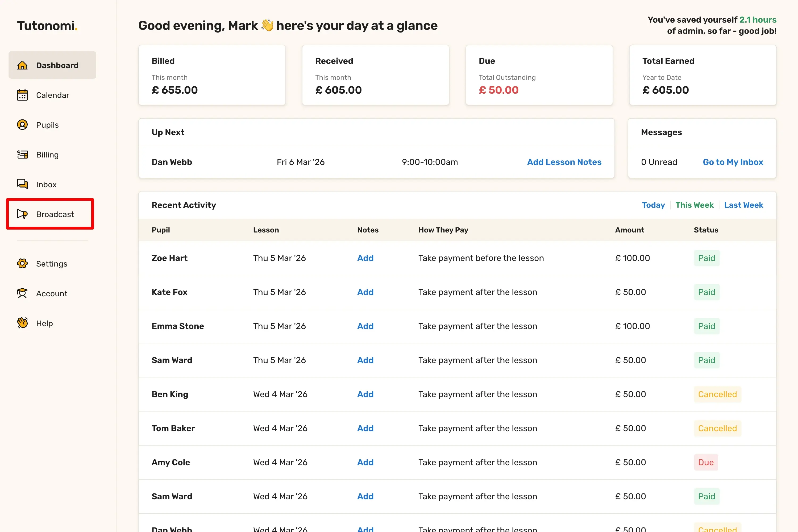Switch Recent Activity to Today
This screenshot has width=798, height=532.
click(x=653, y=205)
